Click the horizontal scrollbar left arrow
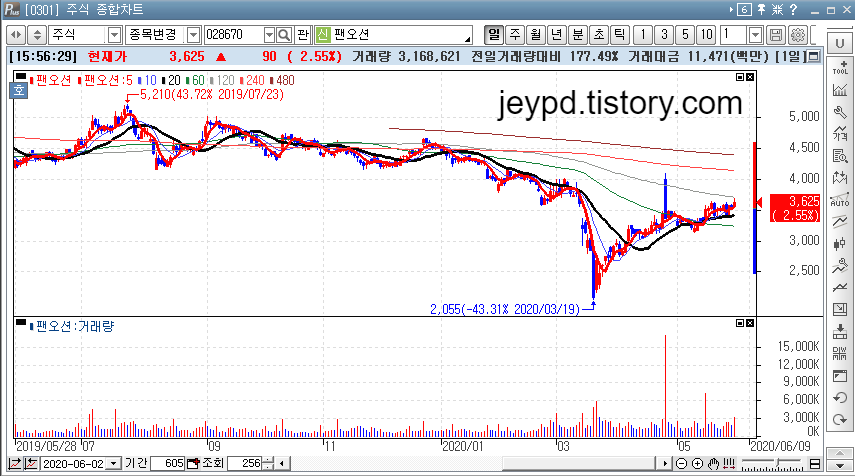 [x=282, y=463]
